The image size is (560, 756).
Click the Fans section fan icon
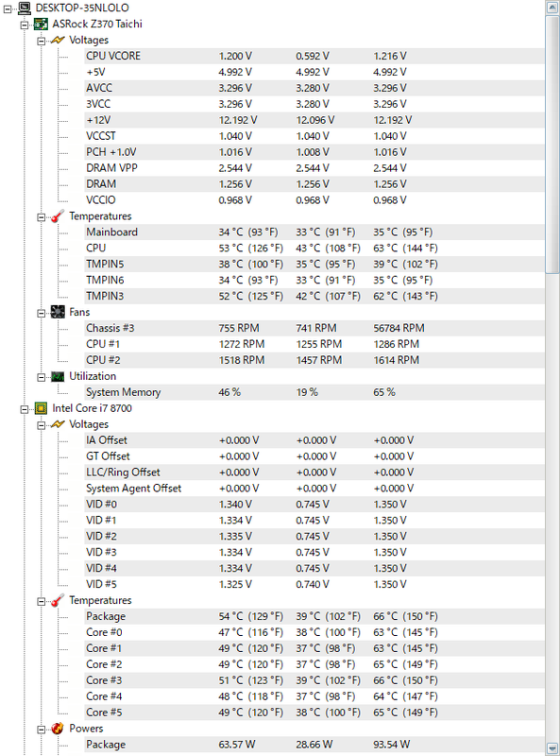click(58, 312)
